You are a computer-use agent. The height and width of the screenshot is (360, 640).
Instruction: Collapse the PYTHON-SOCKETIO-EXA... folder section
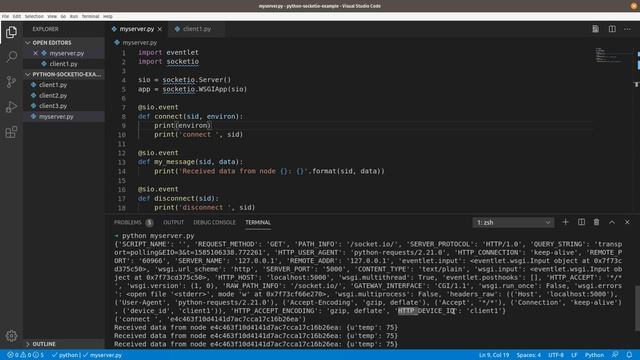pyautogui.click(x=64, y=74)
